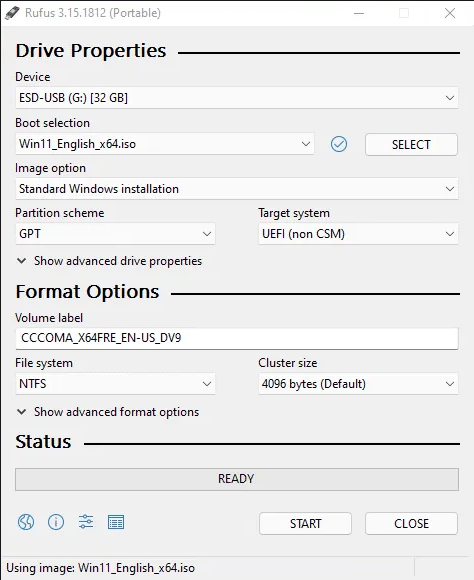This screenshot has width=474, height=580.
Task: Click the START button
Action: tap(305, 523)
